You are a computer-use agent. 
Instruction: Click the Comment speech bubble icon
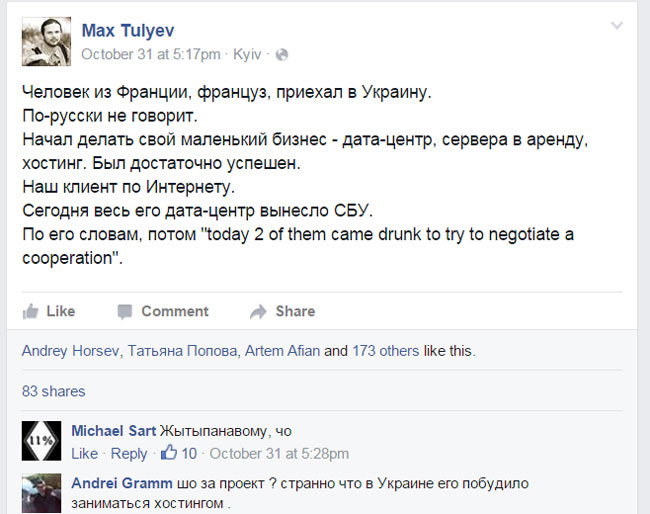click(x=125, y=311)
